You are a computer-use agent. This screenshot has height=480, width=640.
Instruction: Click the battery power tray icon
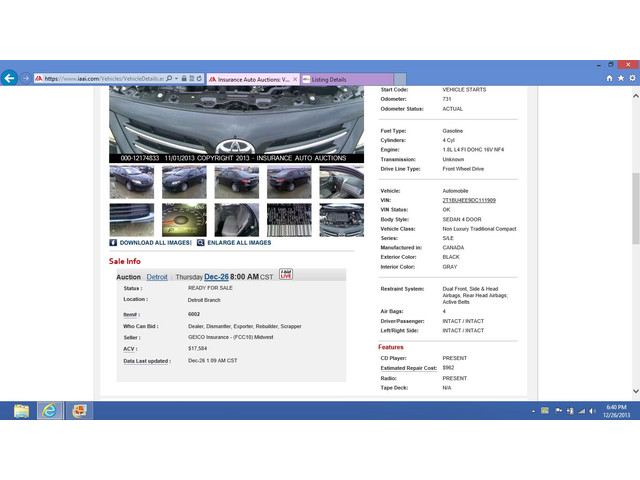[570, 411]
